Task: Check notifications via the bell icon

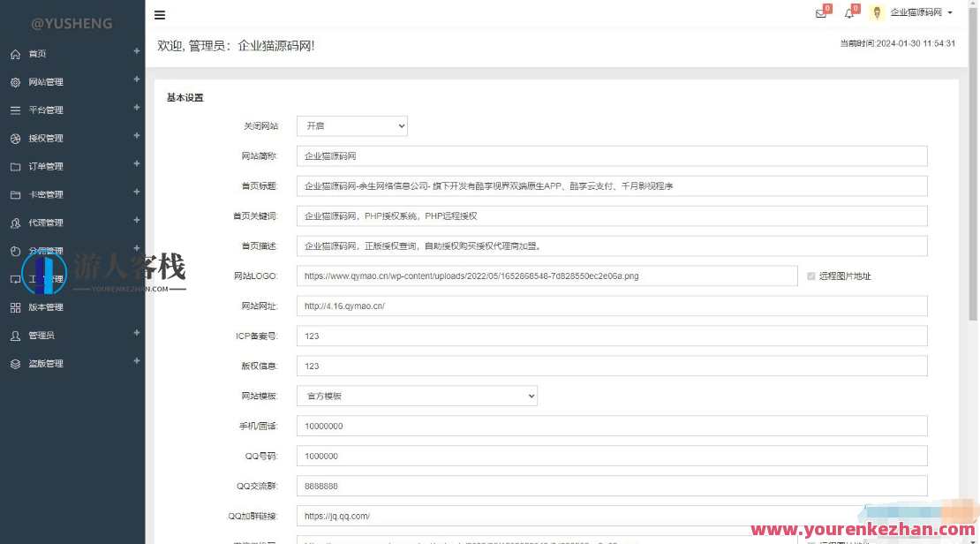Action: point(848,13)
